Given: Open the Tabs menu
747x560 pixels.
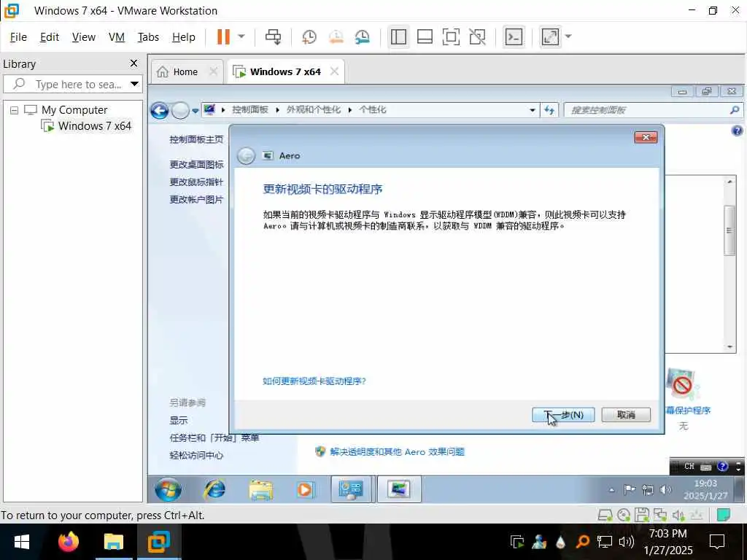Looking at the screenshot, I should 147,36.
